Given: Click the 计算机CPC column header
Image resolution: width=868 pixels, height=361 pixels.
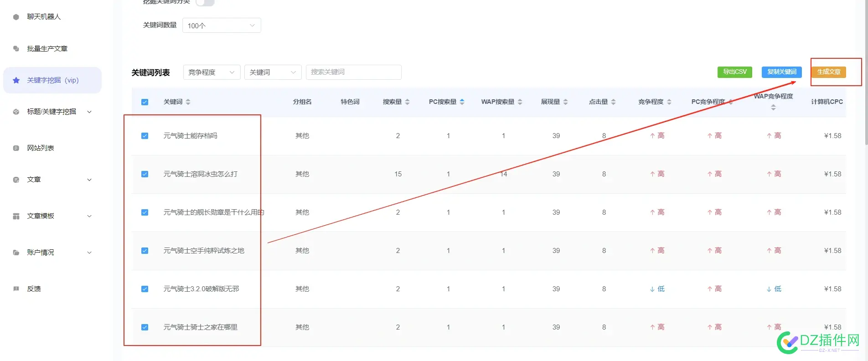Looking at the screenshot, I should tap(827, 102).
